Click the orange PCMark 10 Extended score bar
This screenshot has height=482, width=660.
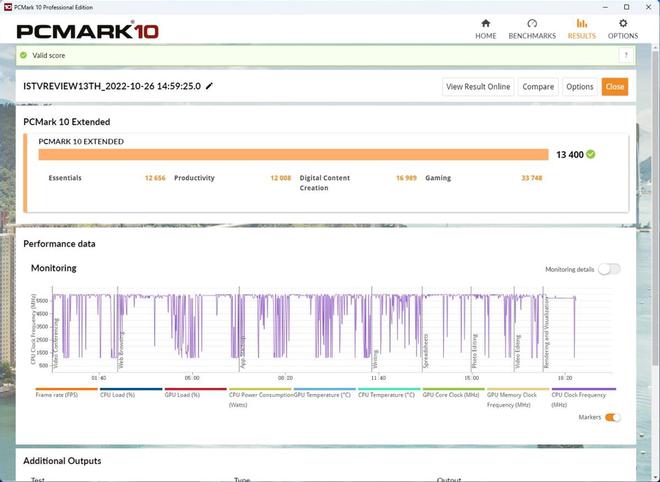[x=293, y=154]
